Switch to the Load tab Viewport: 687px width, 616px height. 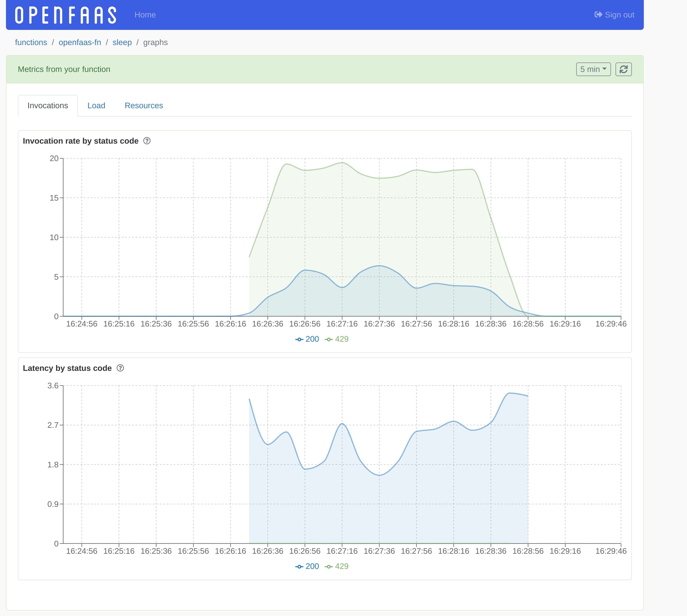point(96,106)
